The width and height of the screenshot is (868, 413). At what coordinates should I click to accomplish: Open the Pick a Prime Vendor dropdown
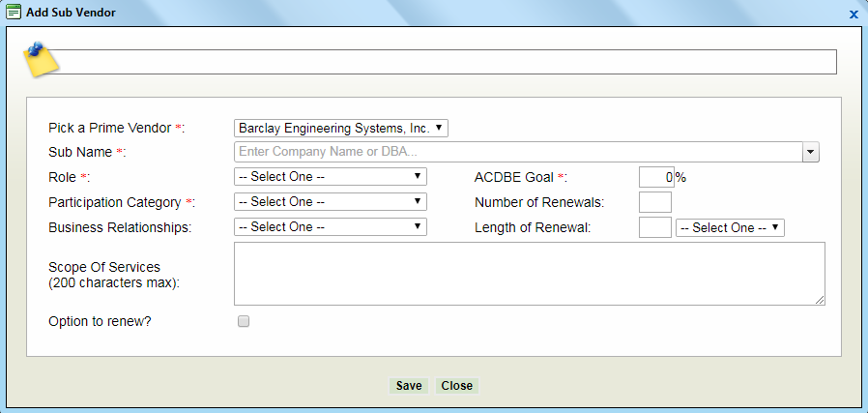coord(341,128)
